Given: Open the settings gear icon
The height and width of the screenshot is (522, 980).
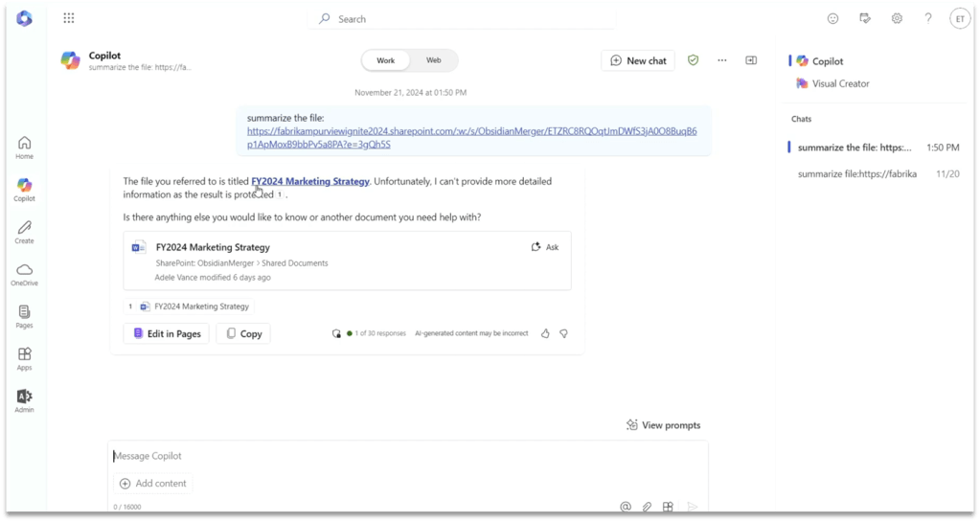Looking at the screenshot, I should [897, 18].
